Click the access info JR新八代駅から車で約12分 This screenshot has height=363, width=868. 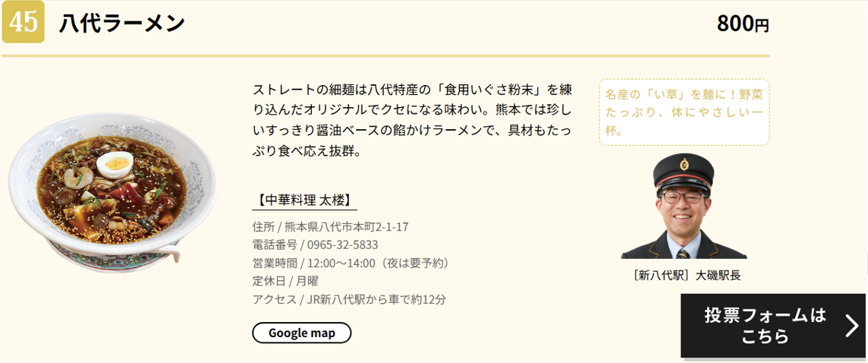click(349, 299)
